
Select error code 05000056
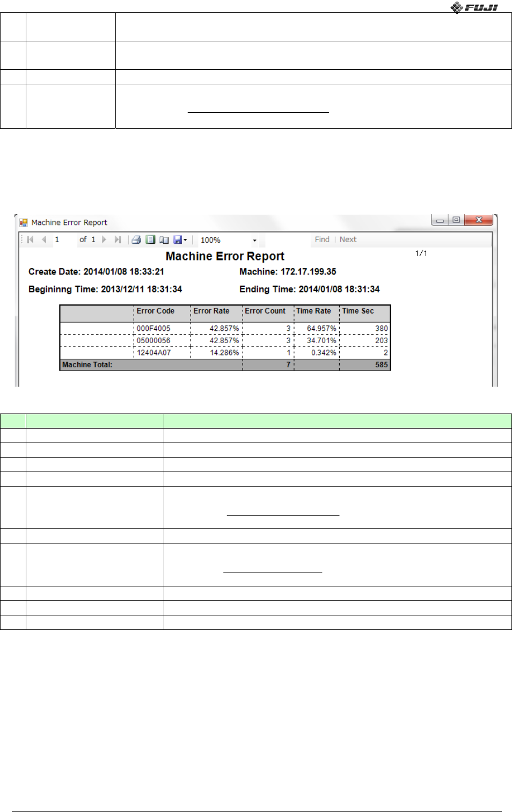[153, 340]
